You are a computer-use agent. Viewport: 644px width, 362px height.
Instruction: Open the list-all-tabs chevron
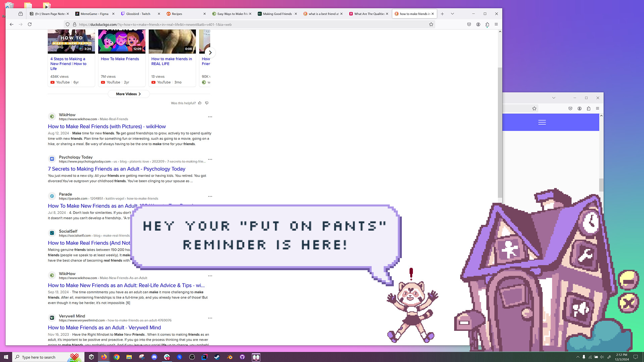click(452, 14)
